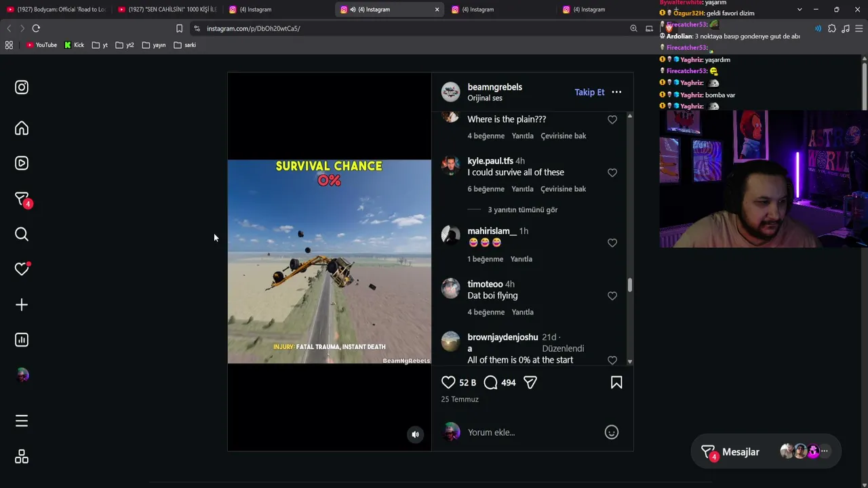
Task: Open the YouTube bookmark
Action: click(41, 45)
